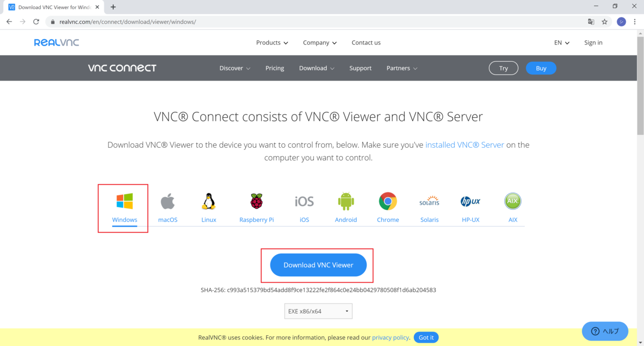This screenshot has width=644, height=346.
Task: Select the Raspberry Pi text label
Action: click(x=257, y=220)
